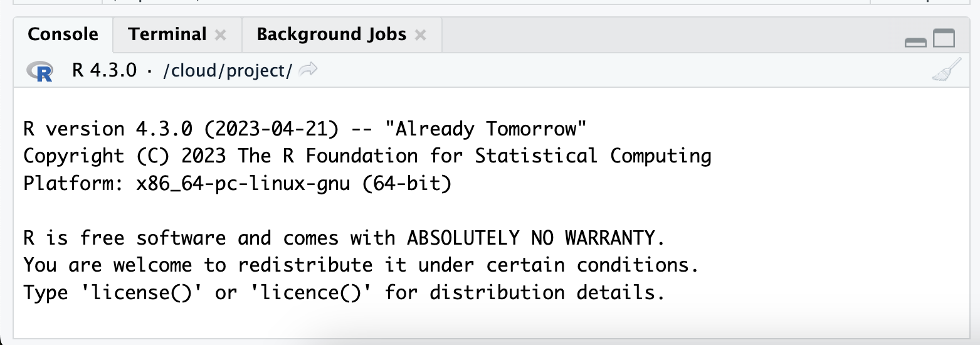This screenshot has width=980, height=345.
Task: Show working directory via arrow icon
Action: (308, 70)
